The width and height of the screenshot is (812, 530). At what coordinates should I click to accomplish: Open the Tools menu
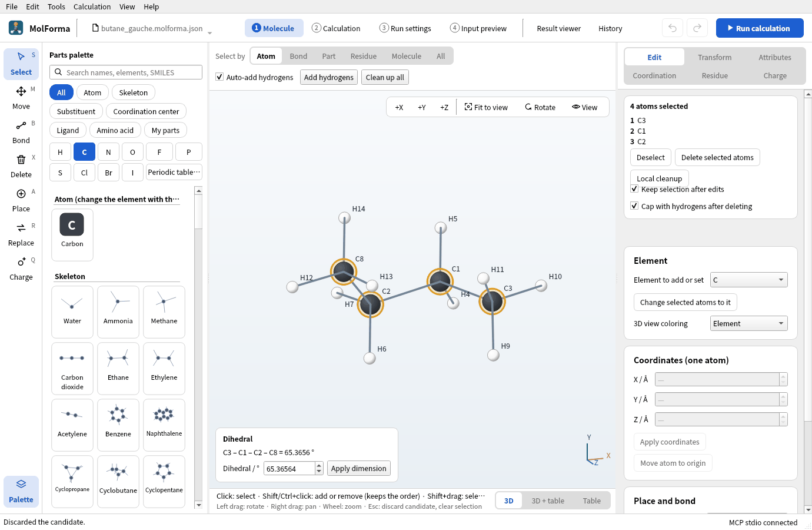pyautogui.click(x=56, y=6)
